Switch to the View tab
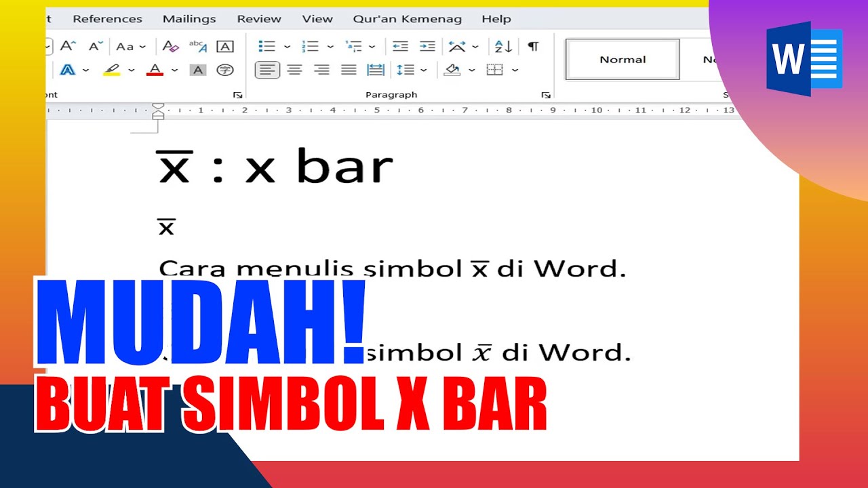The image size is (868, 488). coord(317,19)
